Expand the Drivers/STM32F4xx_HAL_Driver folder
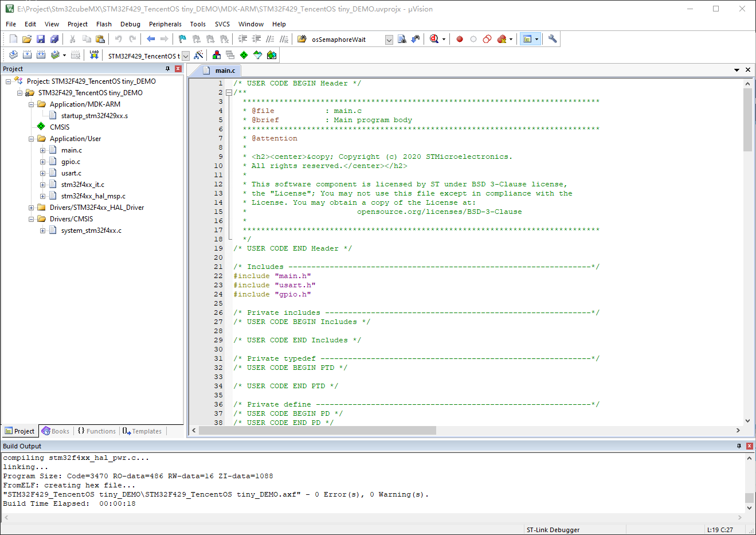Image resolution: width=756 pixels, height=535 pixels. pos(32,208)
